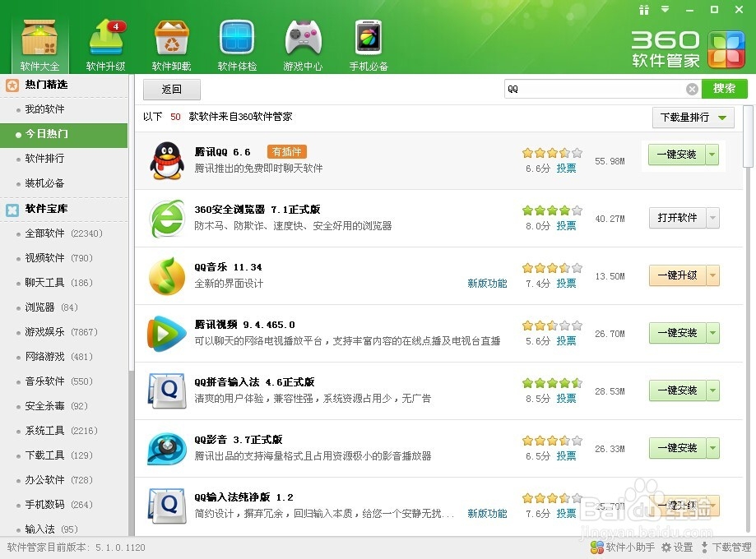Select the QQ影音 player icon

166,448
